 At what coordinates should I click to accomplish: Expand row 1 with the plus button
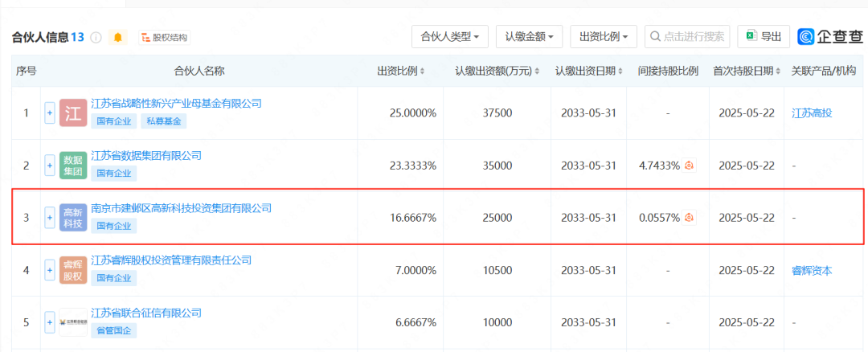pyautogui.click(x=49, y=113)
